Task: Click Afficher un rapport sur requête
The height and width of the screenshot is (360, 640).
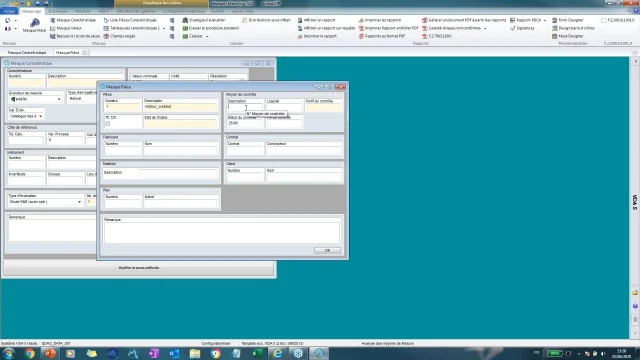Action: pos(326,28)
